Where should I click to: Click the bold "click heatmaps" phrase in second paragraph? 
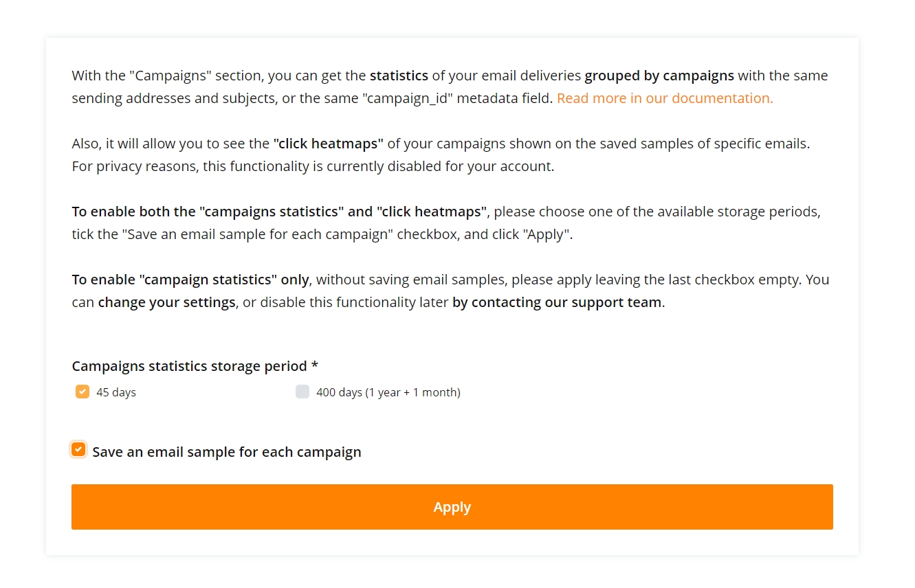coord(329,144)
